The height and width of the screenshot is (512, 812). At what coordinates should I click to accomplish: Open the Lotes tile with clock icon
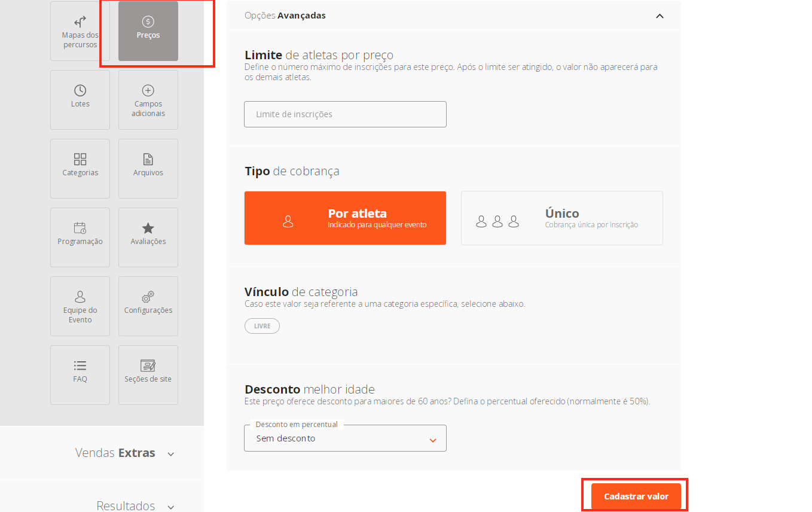pyautogui.click(x=80, y=100)
